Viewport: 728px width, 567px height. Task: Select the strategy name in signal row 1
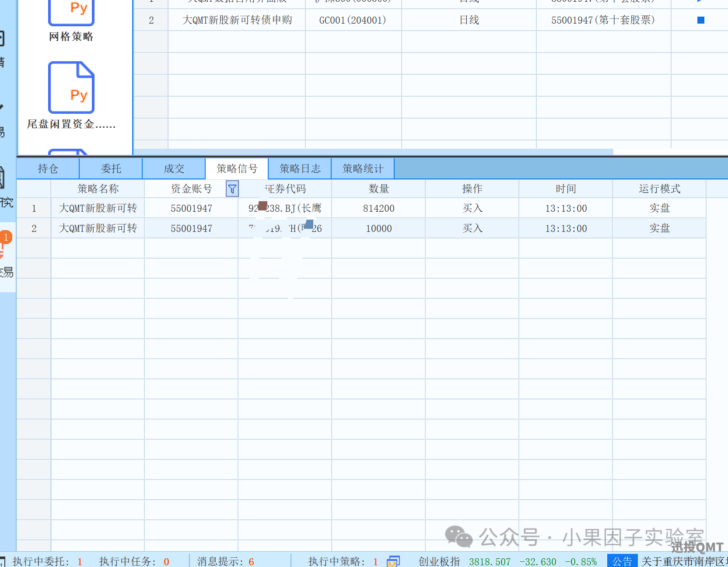click(98, 208)
